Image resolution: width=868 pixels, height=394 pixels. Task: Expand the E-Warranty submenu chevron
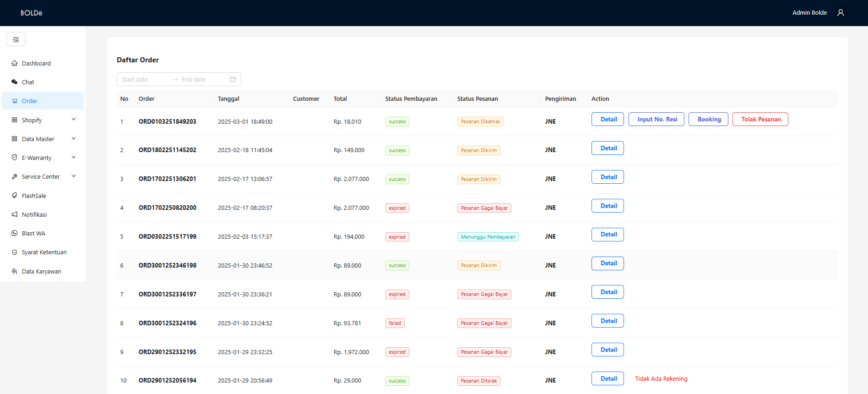point(74,158)
